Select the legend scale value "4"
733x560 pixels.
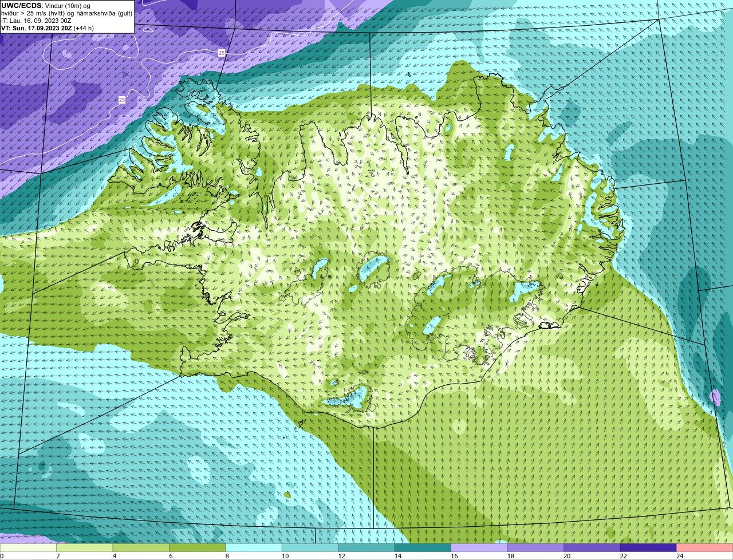pos(115,556)
